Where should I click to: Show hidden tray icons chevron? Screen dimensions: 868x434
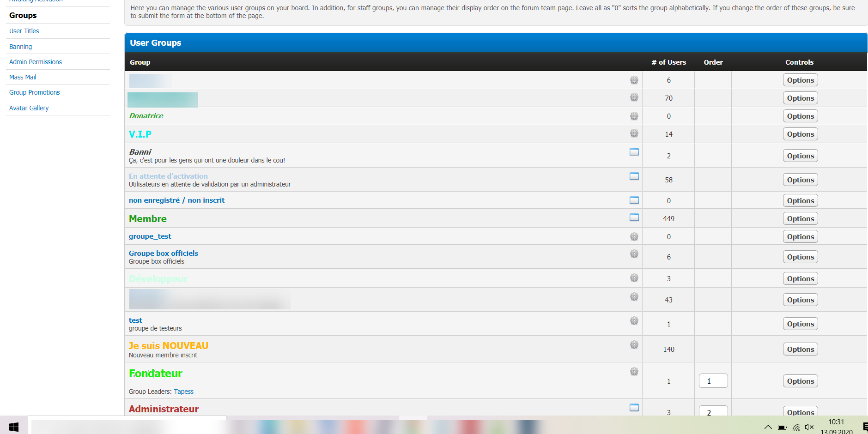coord(768,427)
